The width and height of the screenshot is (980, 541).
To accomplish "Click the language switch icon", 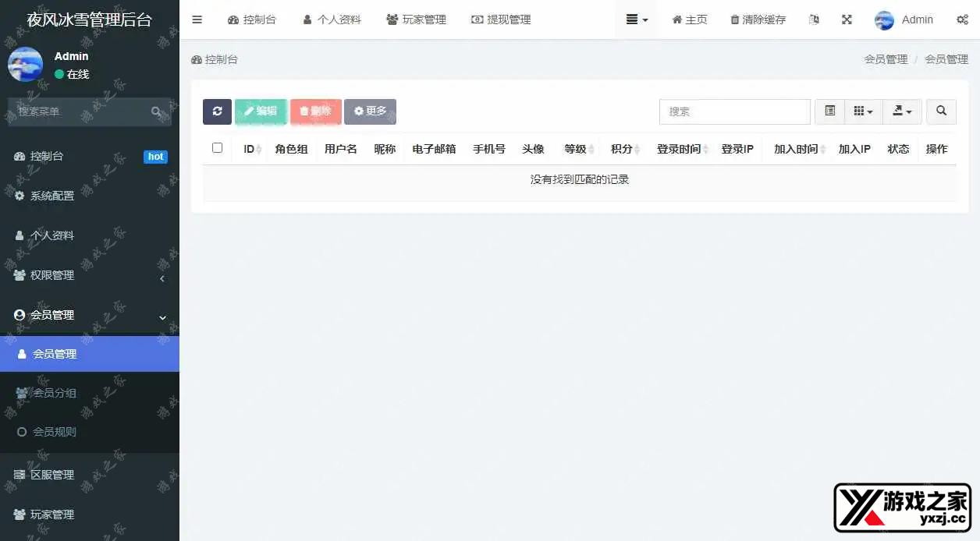I will pyautogui.click(x=814, y=19).
